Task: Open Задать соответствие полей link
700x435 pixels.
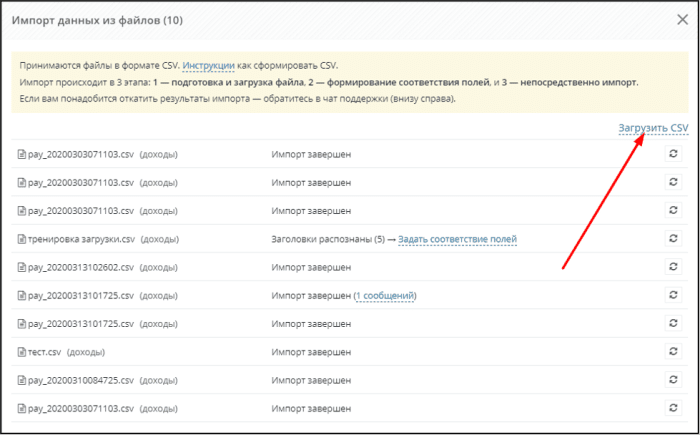Action: (x=458, y=239)
